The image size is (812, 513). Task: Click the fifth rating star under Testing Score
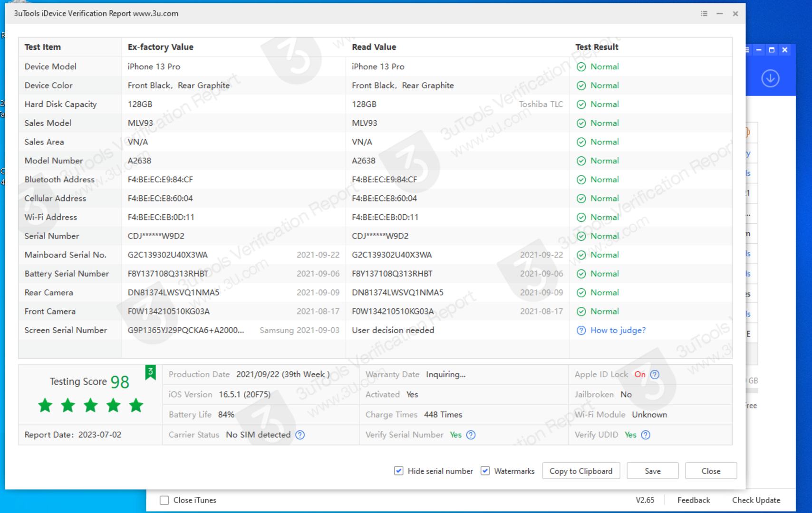(x=136, y=405)
